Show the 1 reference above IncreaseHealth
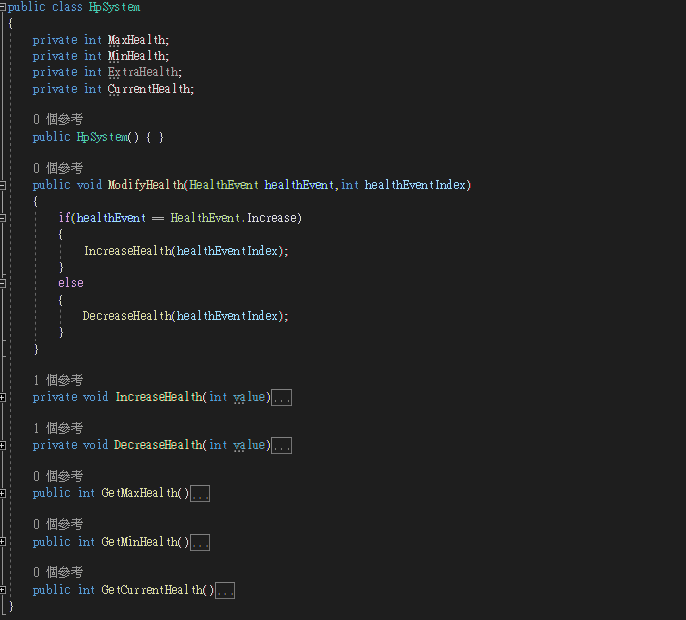Image resolution: width=686 pixels, height=620 pixels. (x=57, y=380)
